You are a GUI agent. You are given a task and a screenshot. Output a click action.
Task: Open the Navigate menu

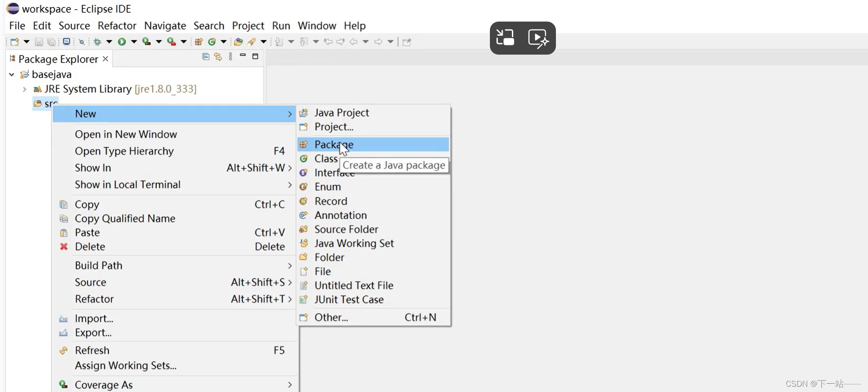tap(165, 26)
